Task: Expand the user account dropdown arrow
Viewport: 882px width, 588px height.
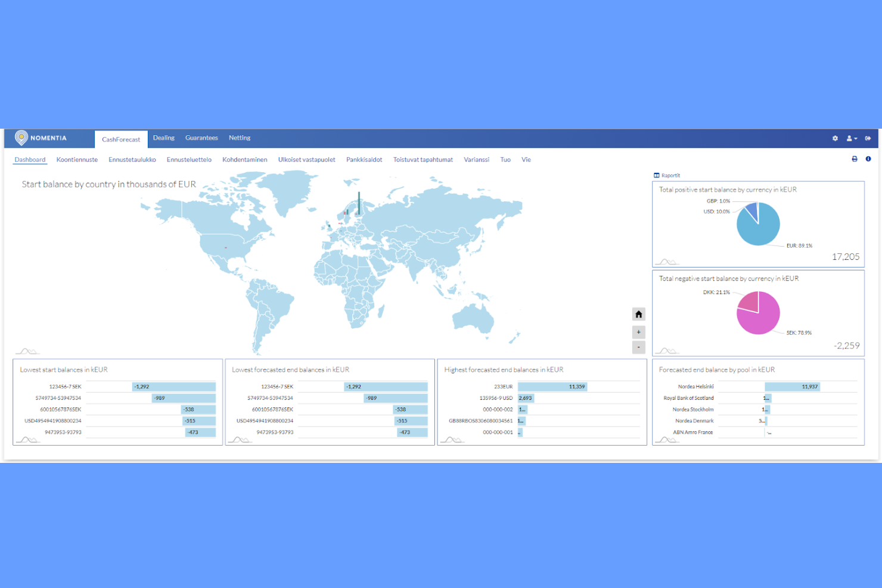Action: click(855, 138)
